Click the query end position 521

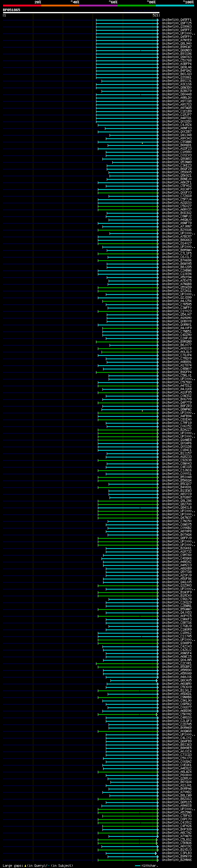[155, 15]
